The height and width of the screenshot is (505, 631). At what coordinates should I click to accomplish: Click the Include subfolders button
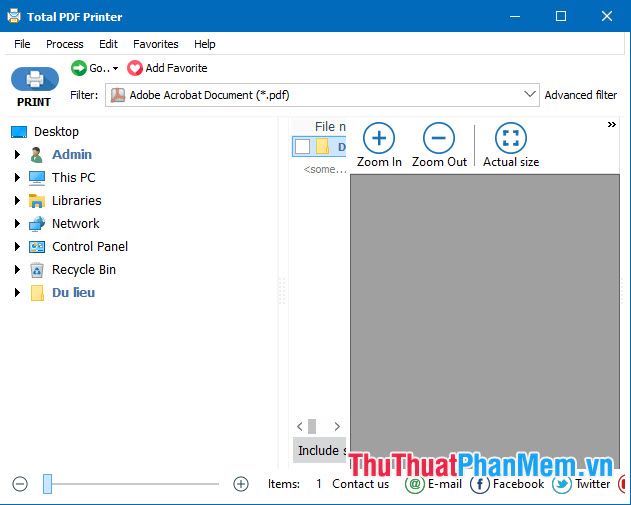pyautogui.click(x=320, y=450)
